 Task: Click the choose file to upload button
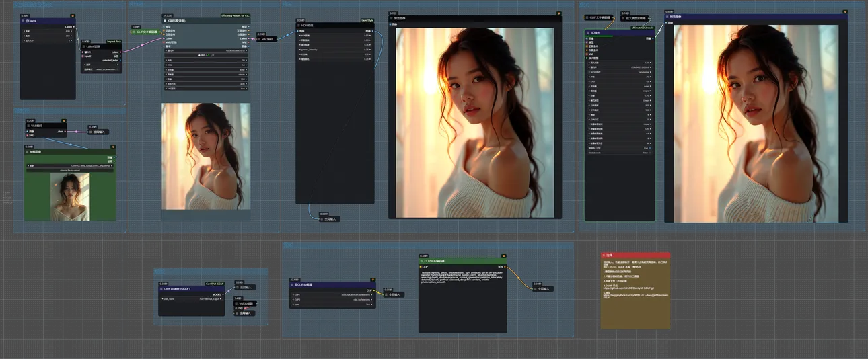pyautogui.click(x=70, y=171)
